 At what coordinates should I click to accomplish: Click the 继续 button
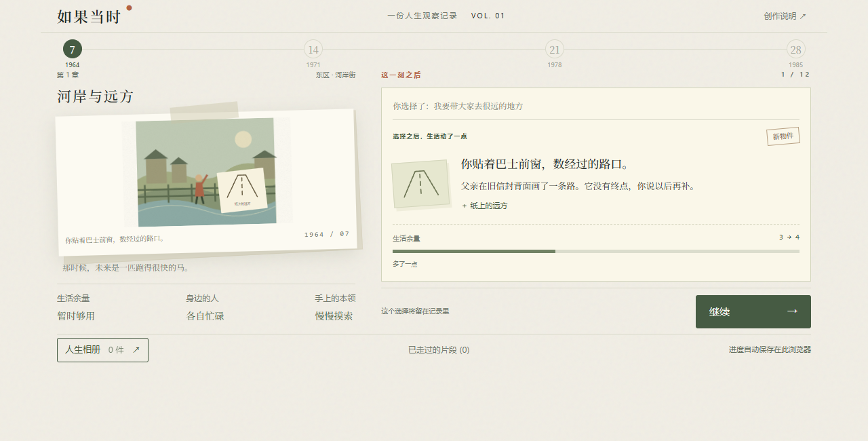[753, 311]
